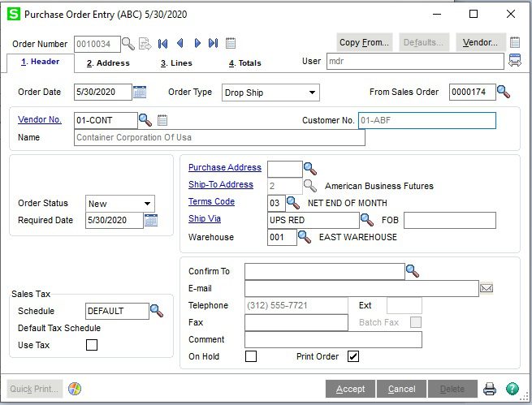Click the Order Number lookup magnifier
This screenshot has height=405, width=532.
[128, 44]
